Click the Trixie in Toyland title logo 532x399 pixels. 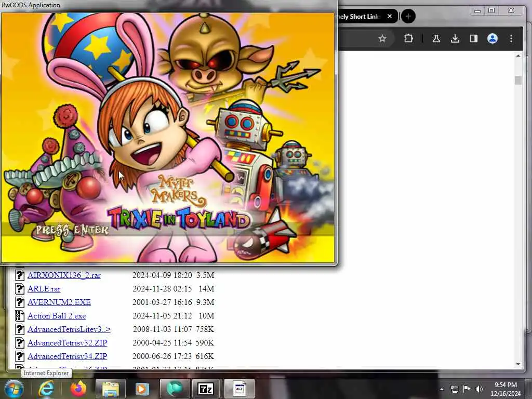[x=179, y=219]
